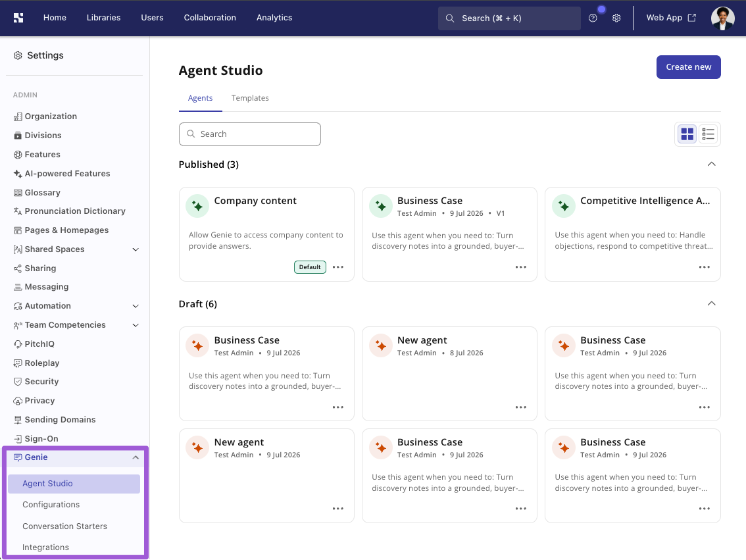This screenshot has height=560, width=746.
Task: Click the New agent 8 Jul sparkle icon
Action: (381, 346)
